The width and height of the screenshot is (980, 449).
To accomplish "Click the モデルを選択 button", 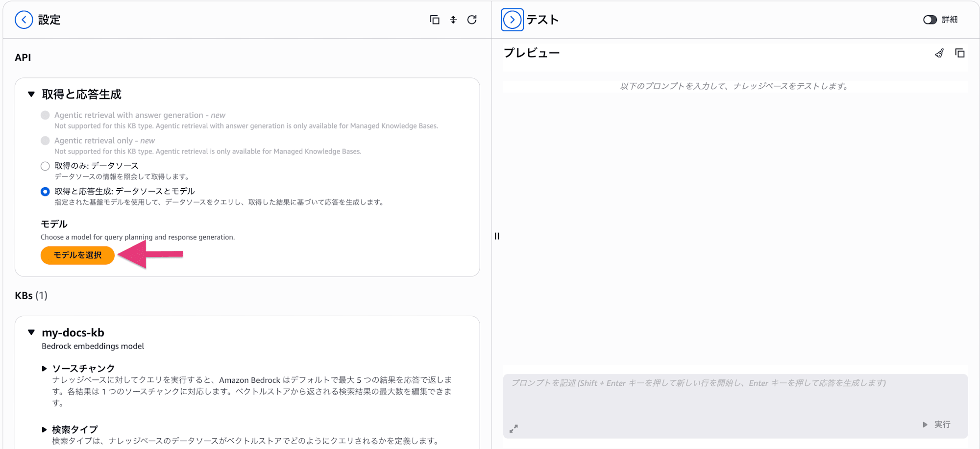I will [x=77, y=255].
